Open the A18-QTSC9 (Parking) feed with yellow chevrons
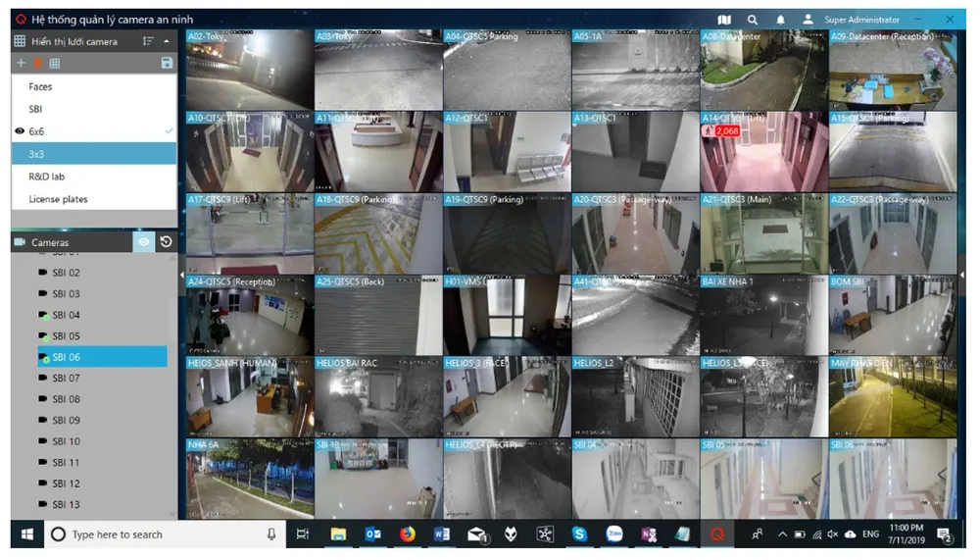Screen dimensions: 980x560 [378, 233]
